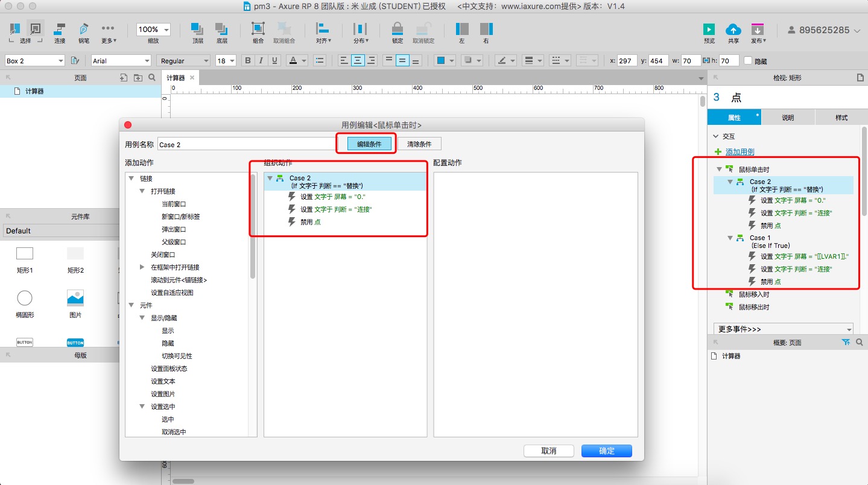Open the 100% zoom dropdown
Screen dimensions: 868x485
154,29
